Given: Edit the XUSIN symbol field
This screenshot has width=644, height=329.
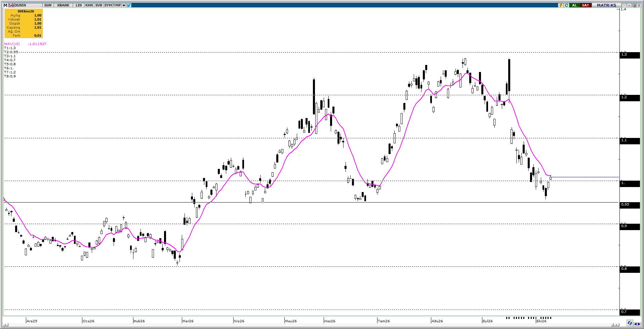Looking at the screenshot, I should point(28,5).
